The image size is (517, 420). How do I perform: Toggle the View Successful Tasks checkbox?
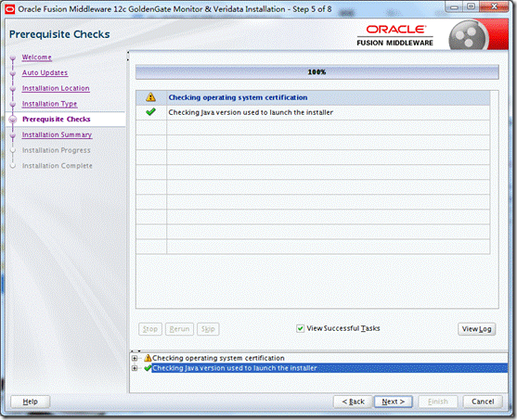pos(300,328)
